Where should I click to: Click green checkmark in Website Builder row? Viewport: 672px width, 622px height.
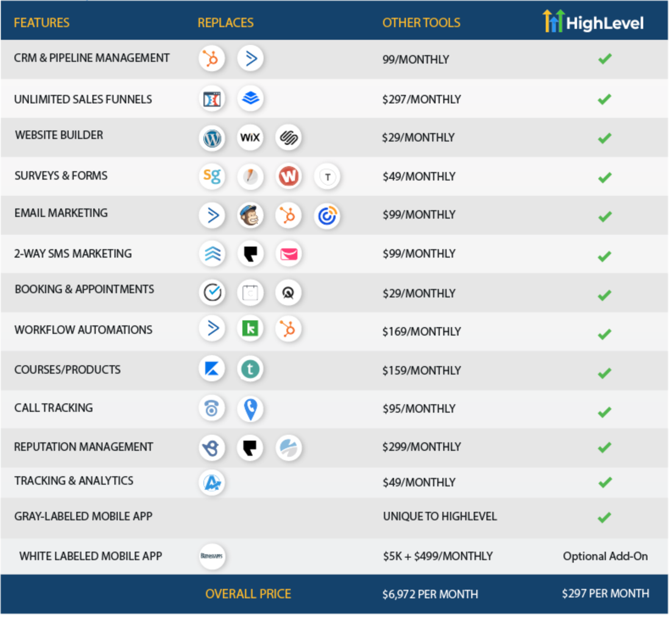coord(605,138)
